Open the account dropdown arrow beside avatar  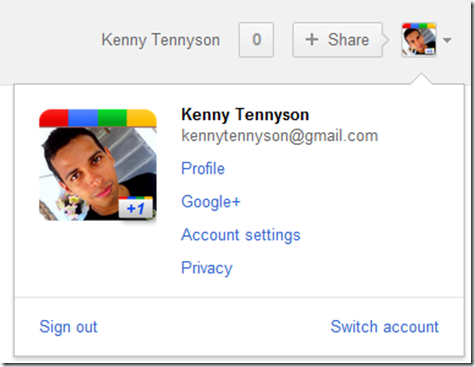tap(447, 40)
